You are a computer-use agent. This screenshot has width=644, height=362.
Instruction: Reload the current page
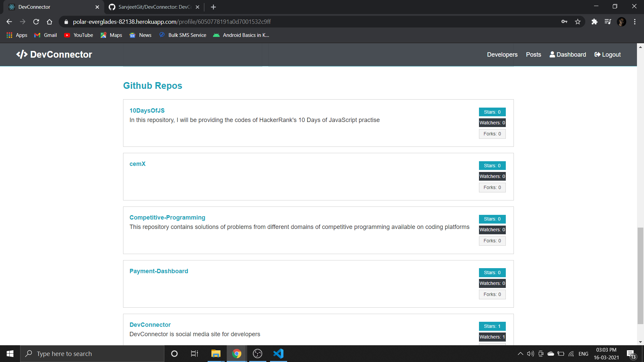(36, 22)
